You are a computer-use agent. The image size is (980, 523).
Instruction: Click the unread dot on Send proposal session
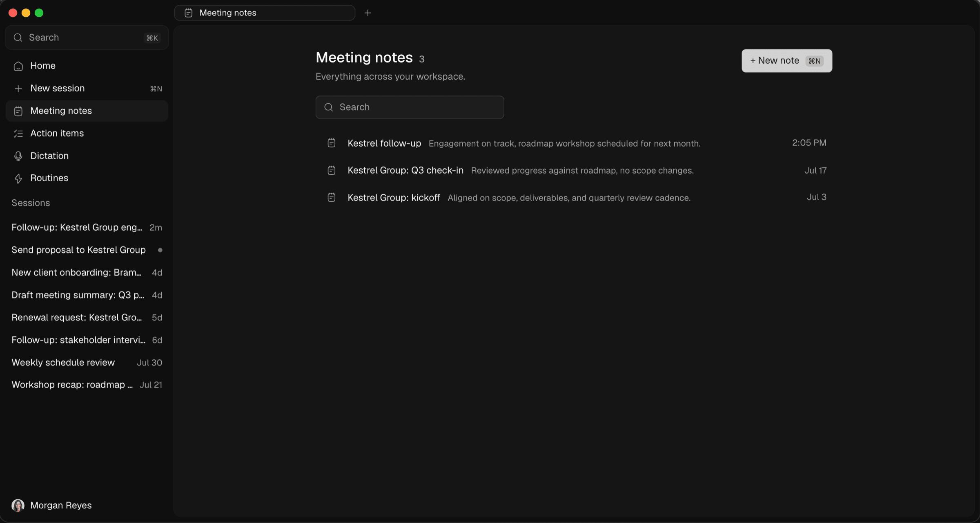(160, 250)
